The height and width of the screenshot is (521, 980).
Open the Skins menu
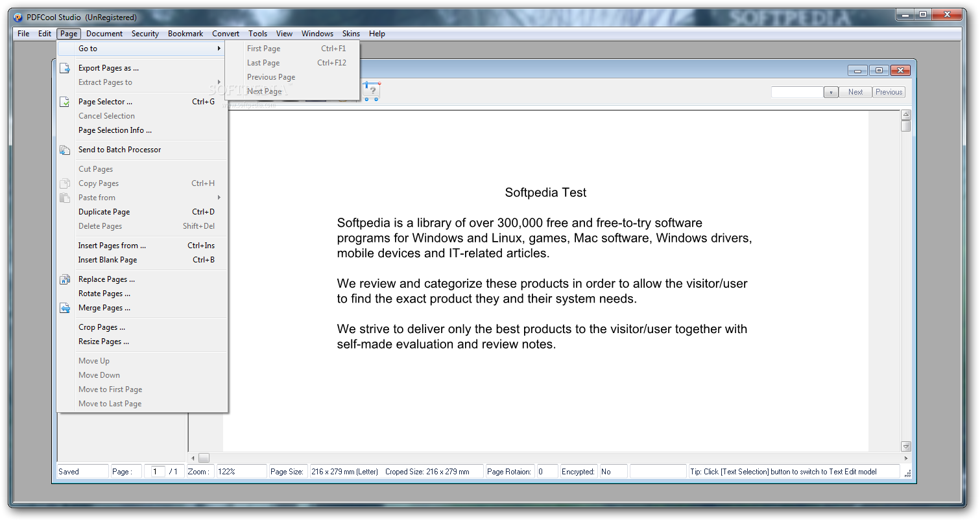(351, 34)
